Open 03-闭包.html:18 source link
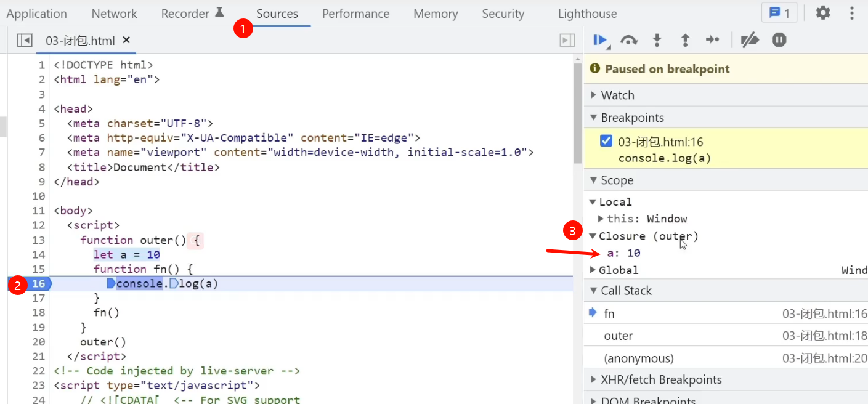868x404 pixels. coord(825,336)
